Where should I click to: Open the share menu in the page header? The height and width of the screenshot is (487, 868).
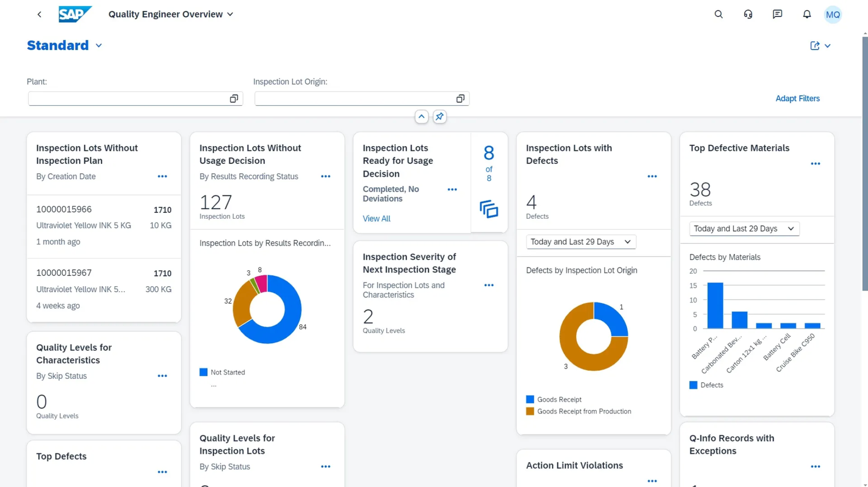[x=820, y=46]
